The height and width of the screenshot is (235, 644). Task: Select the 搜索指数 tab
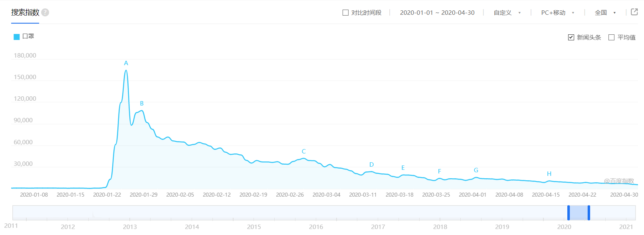pyautogui.click(x=25, y=12)
